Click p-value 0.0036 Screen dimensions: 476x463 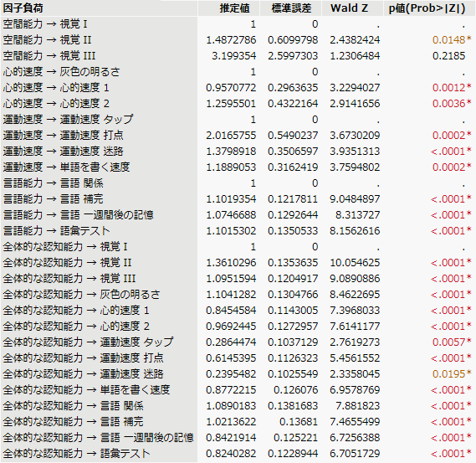coord(452,104)
